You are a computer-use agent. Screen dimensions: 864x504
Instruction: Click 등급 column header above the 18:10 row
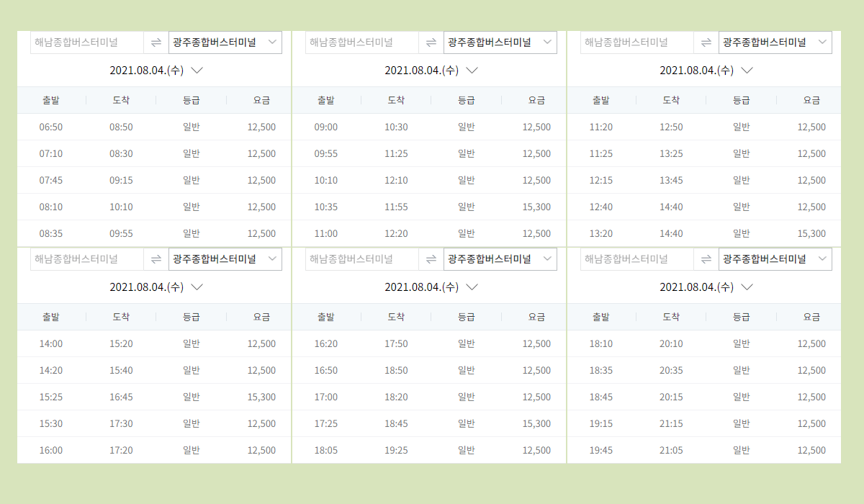click(x=742, y=316)
